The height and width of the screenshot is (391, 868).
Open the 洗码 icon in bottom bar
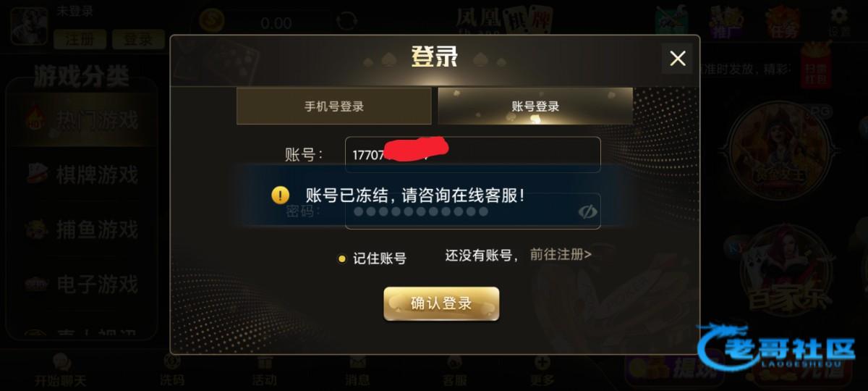coord(172,370)
